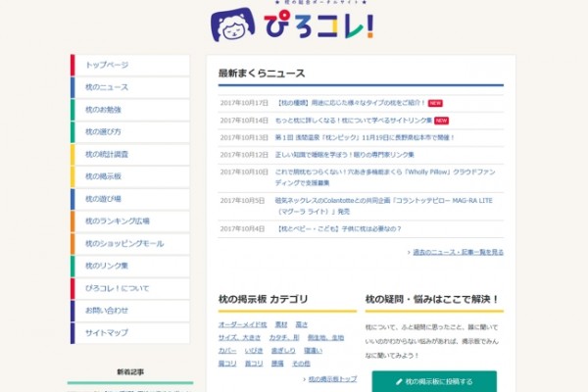Open 枕のリンク集 in the sidebar

pos(130,266)
